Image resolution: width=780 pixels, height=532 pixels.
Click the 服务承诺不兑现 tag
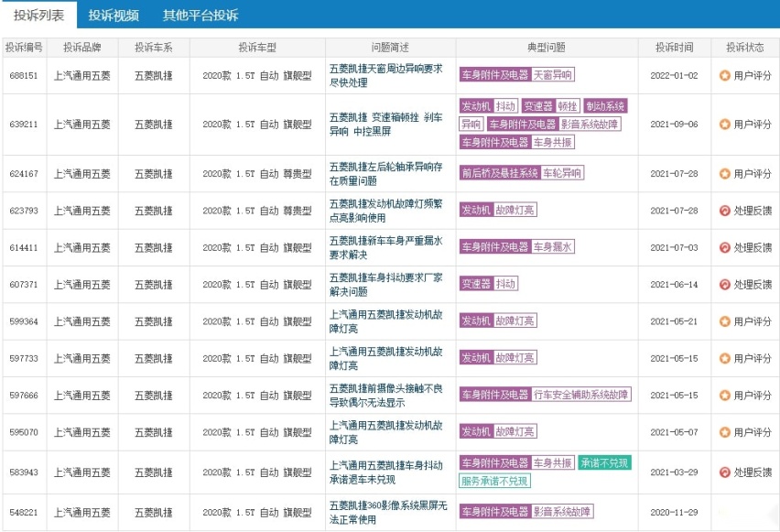pos(494,482)
